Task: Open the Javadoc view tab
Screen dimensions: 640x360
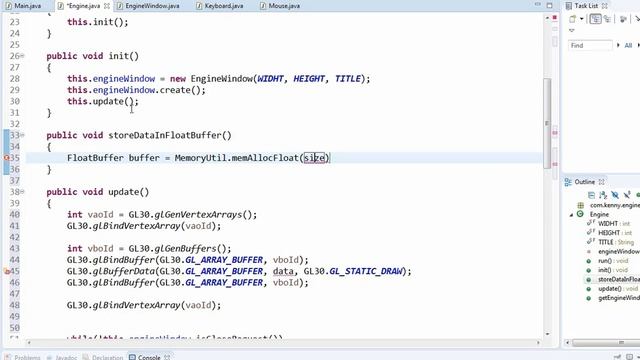Action: pyautogui.click(x=62, y=357)
